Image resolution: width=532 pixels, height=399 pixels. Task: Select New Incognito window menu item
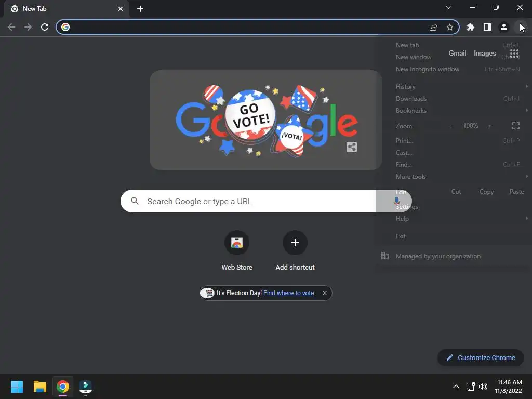pos(454,69)
